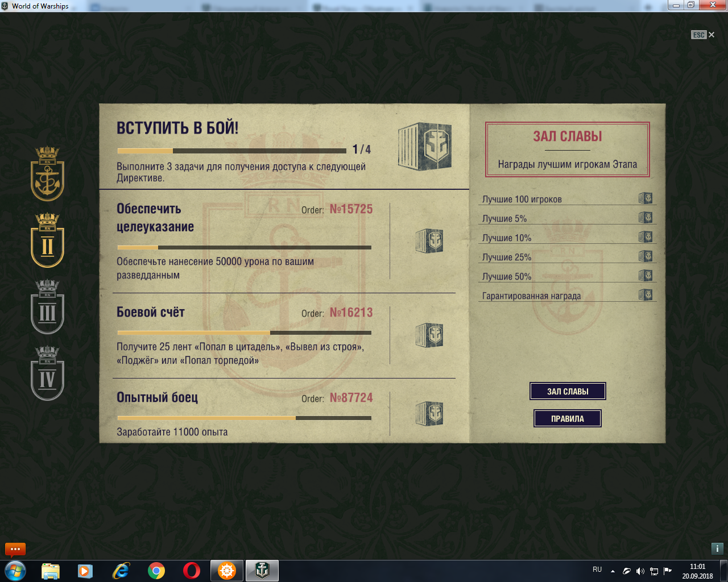Open Opera browser from taskbar
Viewport: 728px width, 582px height.
192,571
